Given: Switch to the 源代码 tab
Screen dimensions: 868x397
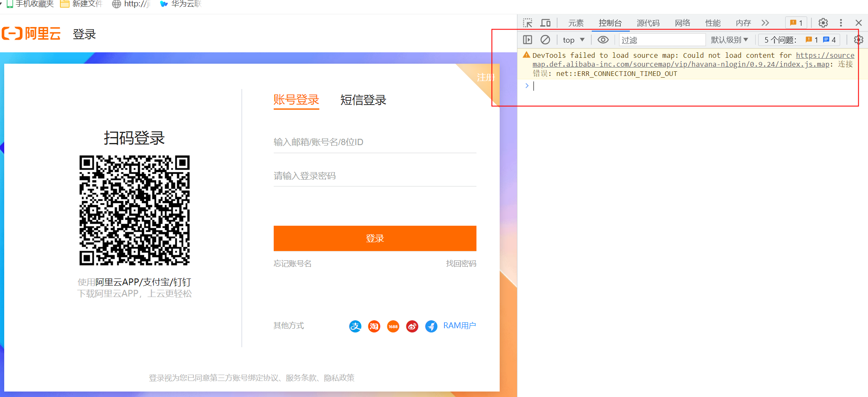Looking at the screenshot, I should click(x=648, y=23).
